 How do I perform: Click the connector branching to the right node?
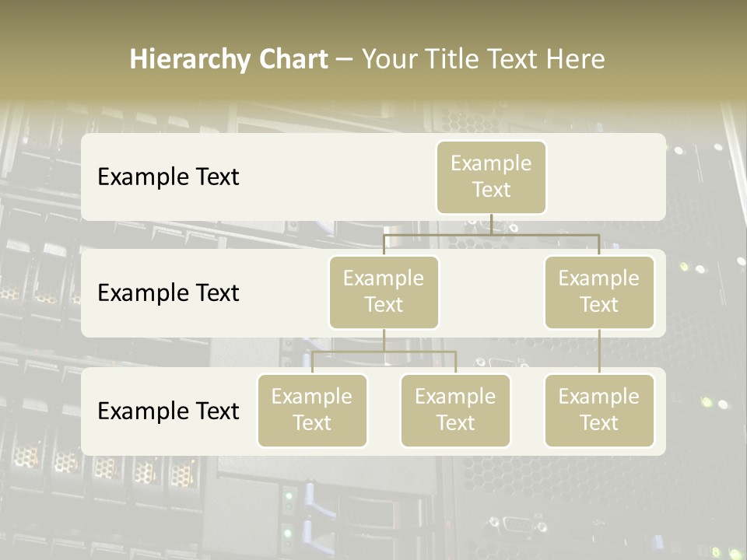click(x=599, y=245)
